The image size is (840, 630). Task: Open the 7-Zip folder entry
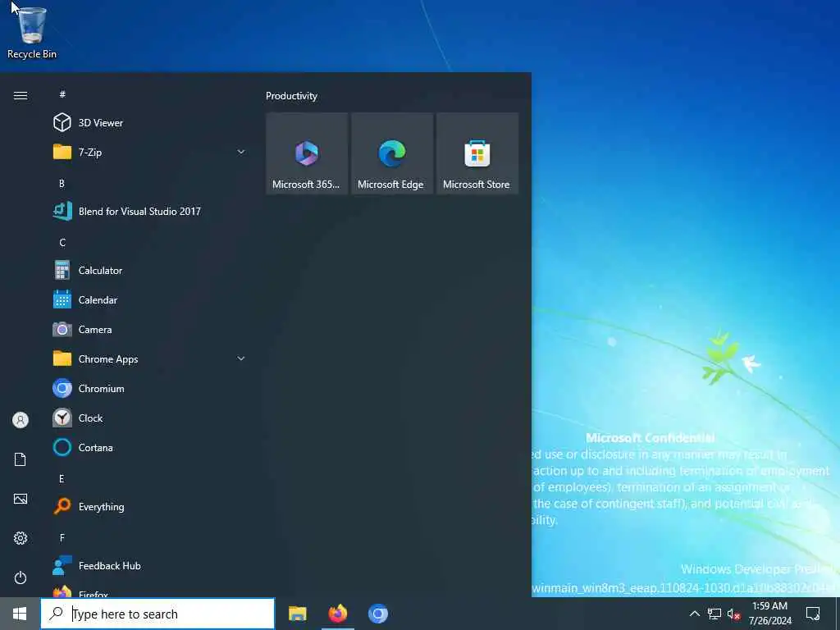150,152
